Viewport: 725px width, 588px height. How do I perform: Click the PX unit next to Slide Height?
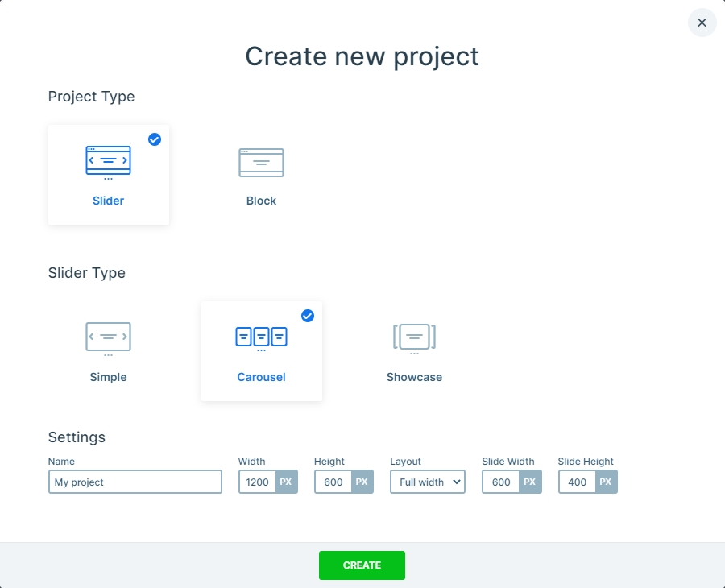point(606,482)
